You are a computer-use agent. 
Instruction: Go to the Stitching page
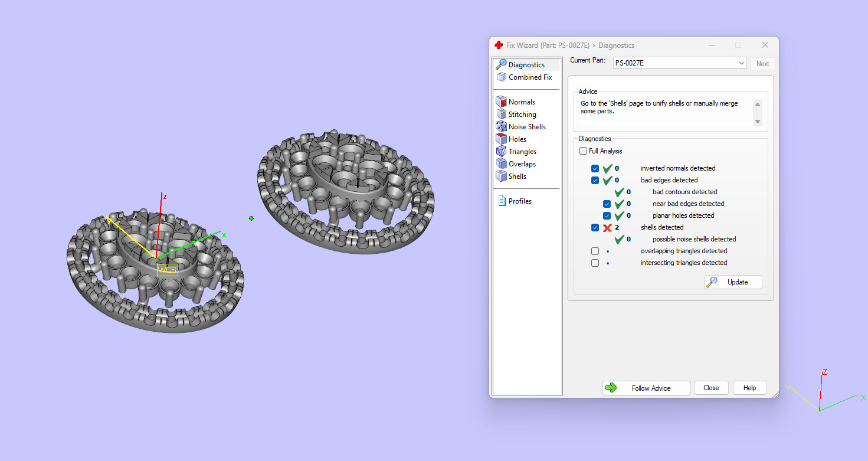click(x=522, y=114)
